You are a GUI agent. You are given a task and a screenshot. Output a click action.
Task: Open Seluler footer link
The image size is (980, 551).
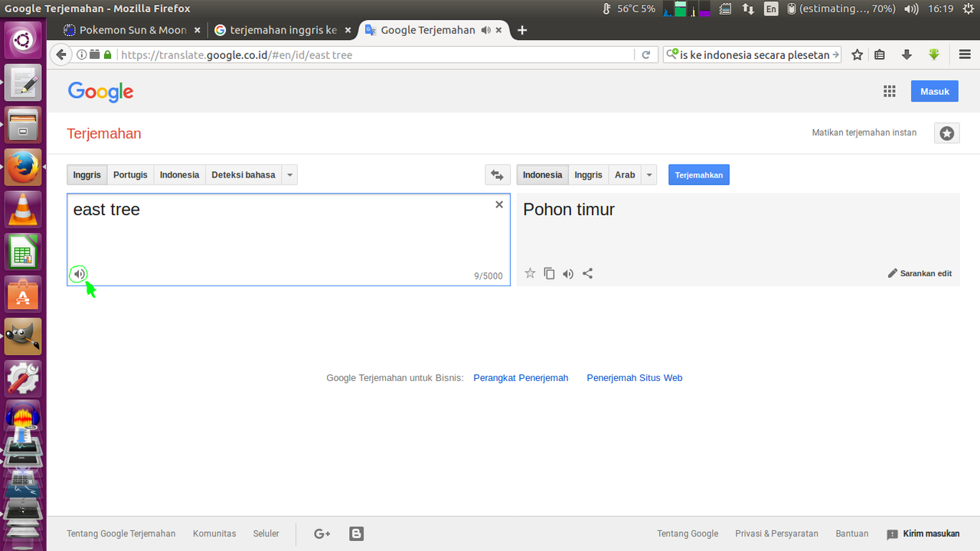266,533
